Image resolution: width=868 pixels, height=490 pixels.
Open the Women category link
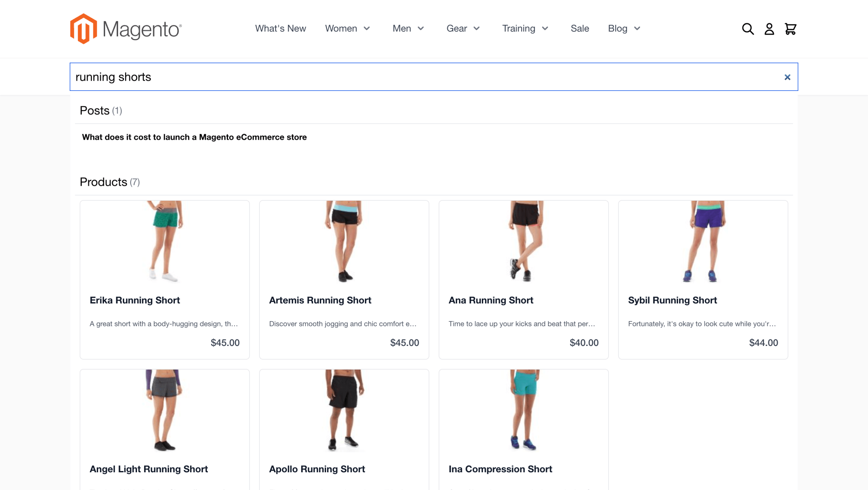pyautogui.click(x=341, y=28)
